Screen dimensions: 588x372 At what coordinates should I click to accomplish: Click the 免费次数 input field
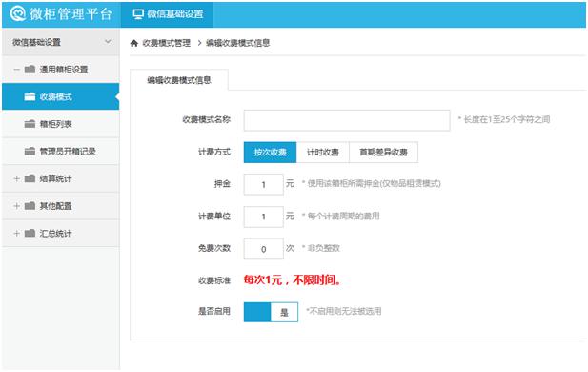coord(264,249)
